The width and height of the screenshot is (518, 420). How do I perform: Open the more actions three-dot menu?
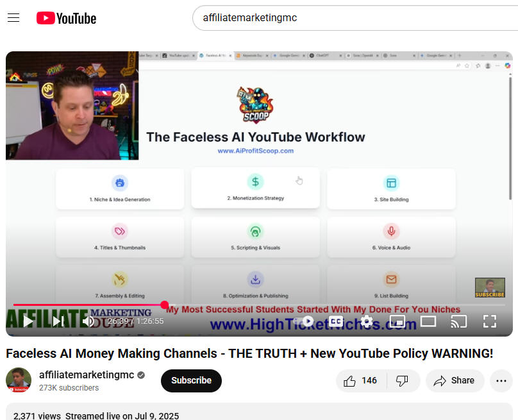(x=501, y=381)
